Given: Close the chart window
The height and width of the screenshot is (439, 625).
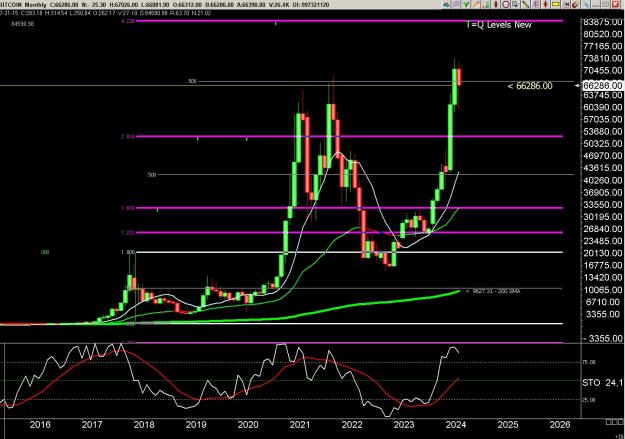Looking at the screenshot, I should [615, 4].
